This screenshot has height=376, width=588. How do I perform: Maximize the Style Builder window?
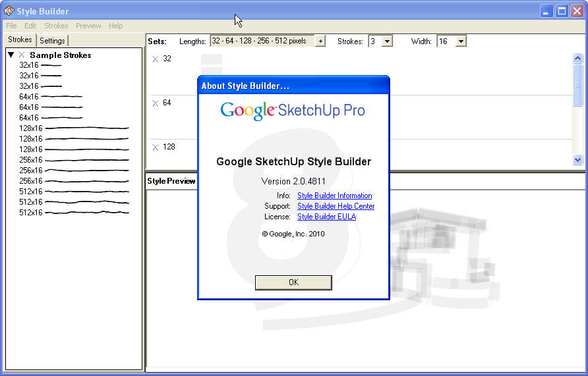[562, 11]
